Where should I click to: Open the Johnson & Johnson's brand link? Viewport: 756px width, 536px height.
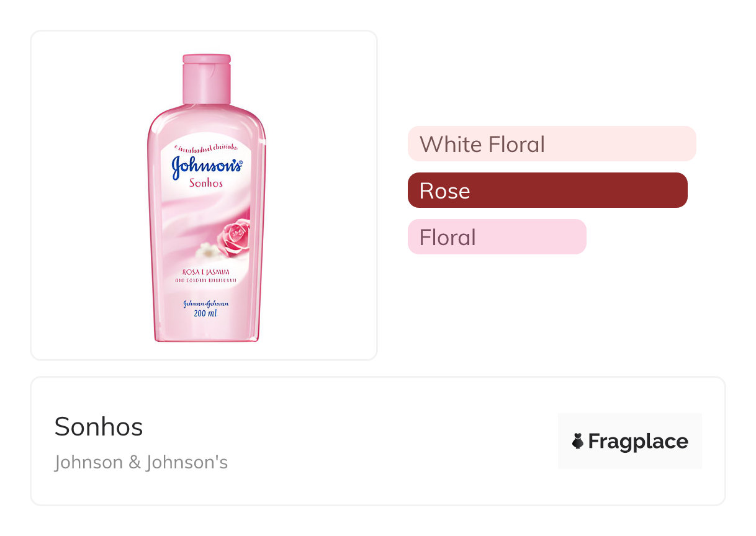point(141,463)
